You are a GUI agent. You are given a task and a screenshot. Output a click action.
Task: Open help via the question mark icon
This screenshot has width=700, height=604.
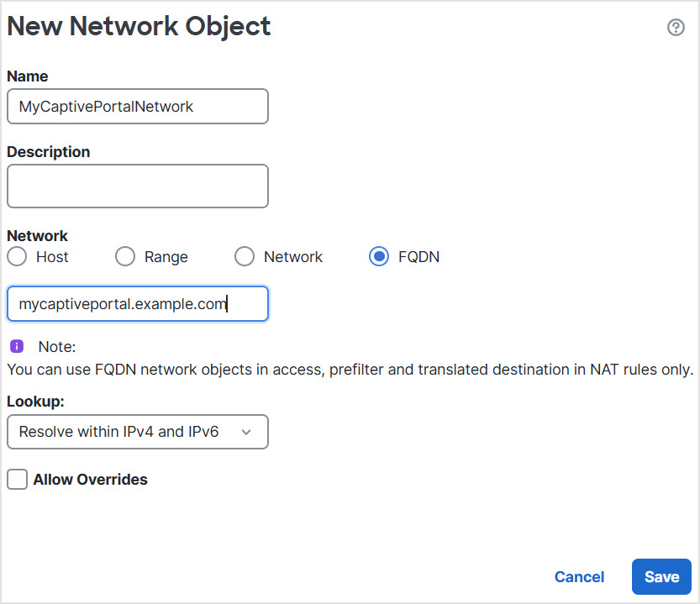click(x=676, y=27)
